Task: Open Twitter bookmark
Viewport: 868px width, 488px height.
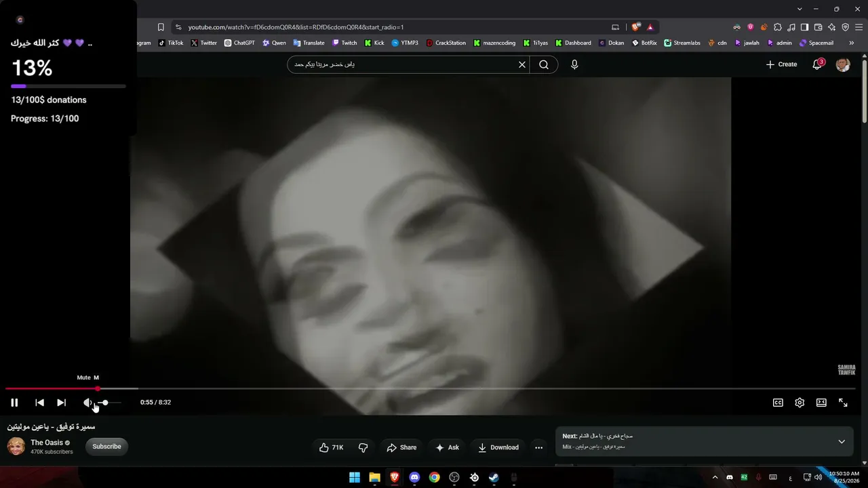Action: click(x=204, y=43)
